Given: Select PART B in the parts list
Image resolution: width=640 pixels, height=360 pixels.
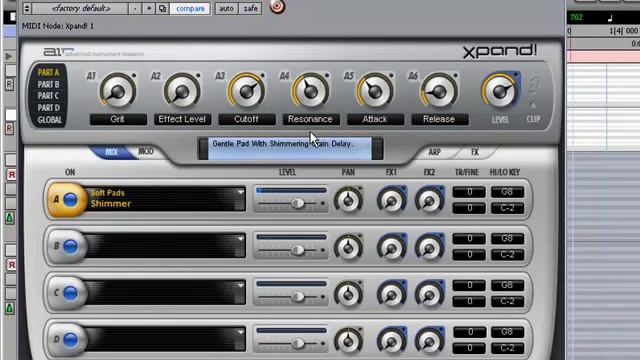Looking at the screenshot, I should pos(48,84).
